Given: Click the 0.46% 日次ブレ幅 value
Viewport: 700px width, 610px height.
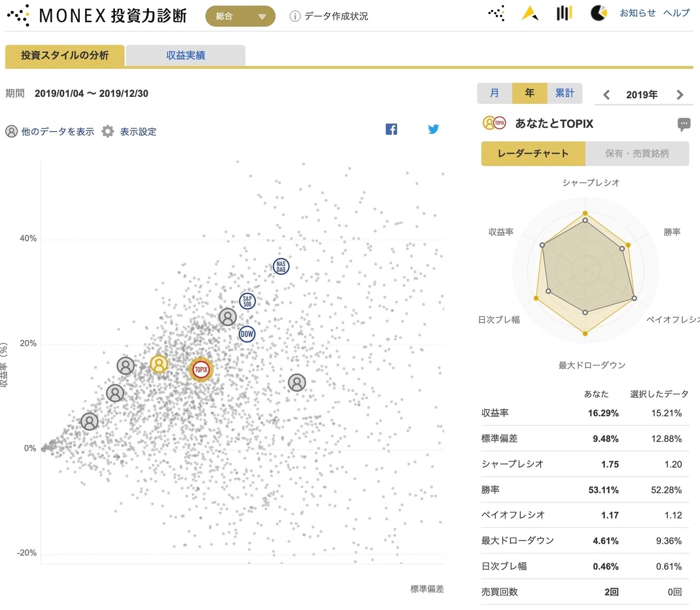Looking at the screenshot, I should pyautogui.click(x=605, y=567).
